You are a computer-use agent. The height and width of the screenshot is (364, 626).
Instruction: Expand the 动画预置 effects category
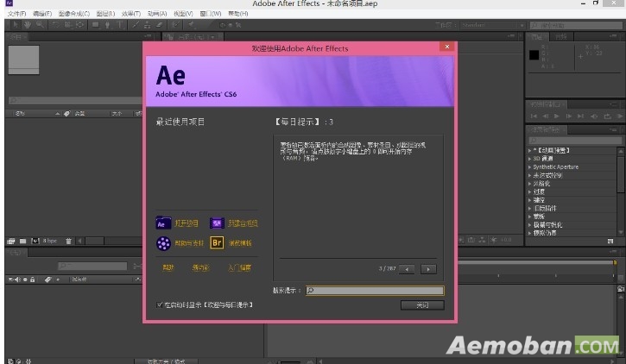(530, 150)
